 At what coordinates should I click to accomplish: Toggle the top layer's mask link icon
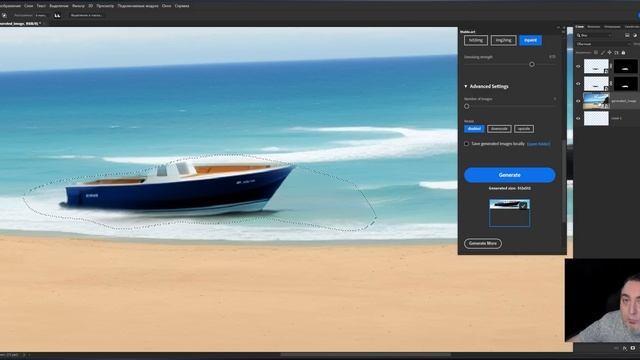pyautogui.click(x=611, y=66)
